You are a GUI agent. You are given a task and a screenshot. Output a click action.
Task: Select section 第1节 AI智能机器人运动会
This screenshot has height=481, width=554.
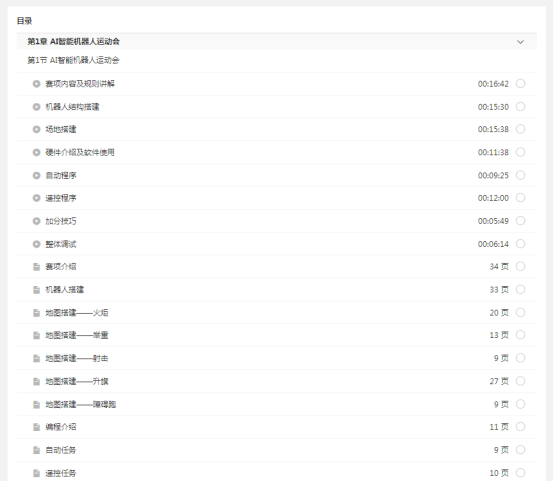coord(73,60)
